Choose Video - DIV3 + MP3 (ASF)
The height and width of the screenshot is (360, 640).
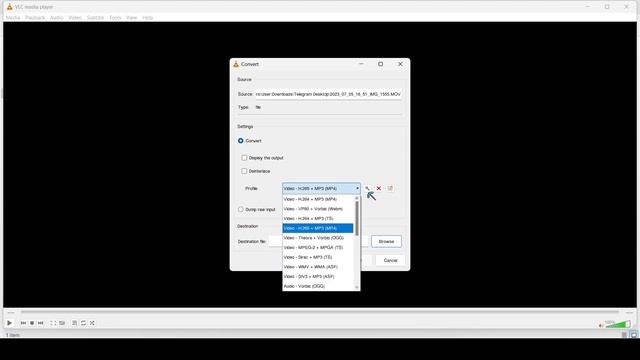tap(318, 276)
